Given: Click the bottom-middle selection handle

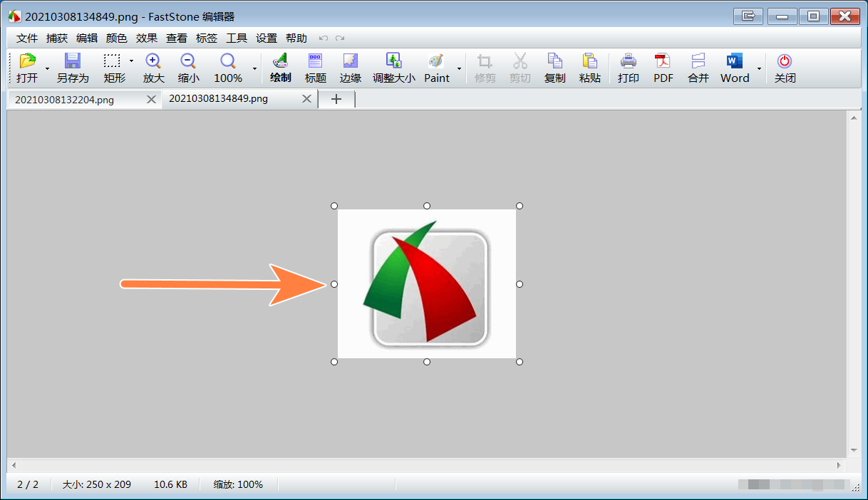Looking at the screenshot, I should coord(427,362).
